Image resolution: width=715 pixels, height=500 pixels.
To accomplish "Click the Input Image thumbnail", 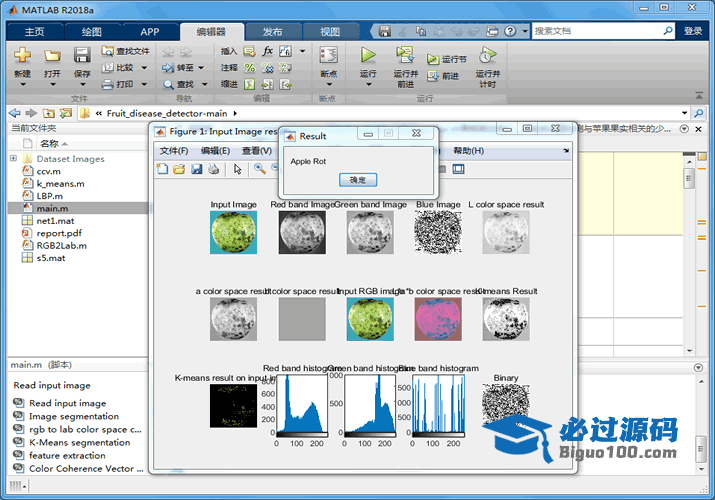I will coord(233,232).
